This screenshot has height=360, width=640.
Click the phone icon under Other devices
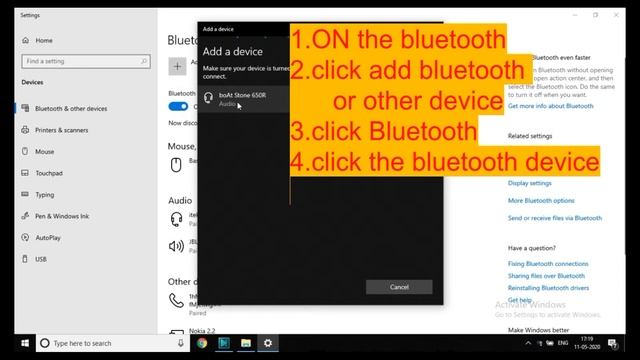176,301
